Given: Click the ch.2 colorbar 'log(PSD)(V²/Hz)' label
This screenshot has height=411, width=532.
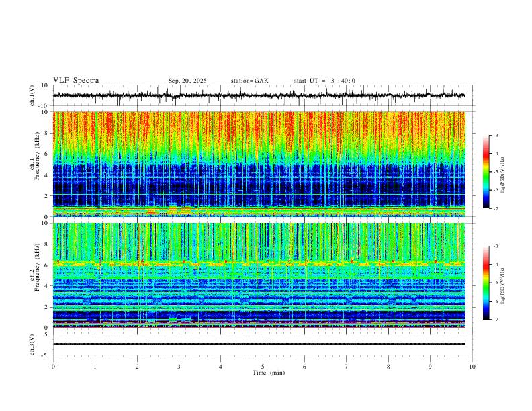Looking at the screenshot, I should tap(503, 286).
